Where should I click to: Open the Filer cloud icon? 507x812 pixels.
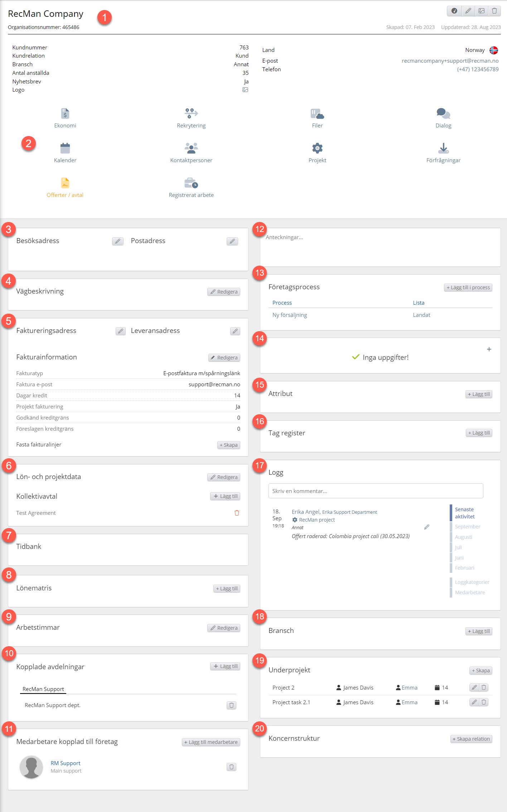click(317, 114)
